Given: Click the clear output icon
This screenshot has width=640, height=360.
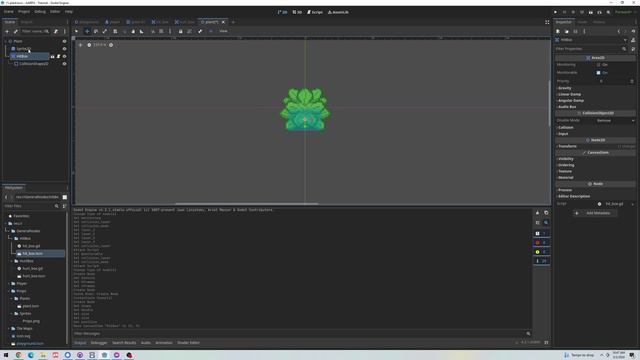Looking at the screenshot, I should [x=538, y=213].
